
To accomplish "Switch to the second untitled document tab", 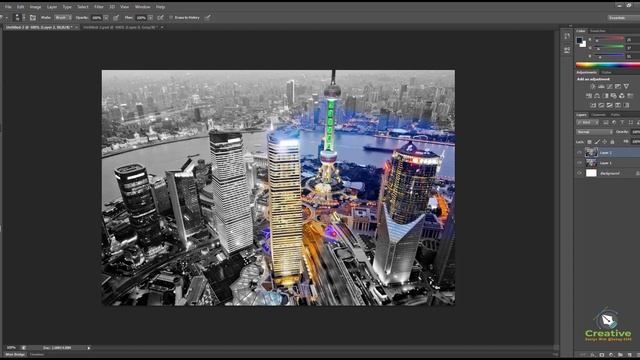I will pos(120,27).
